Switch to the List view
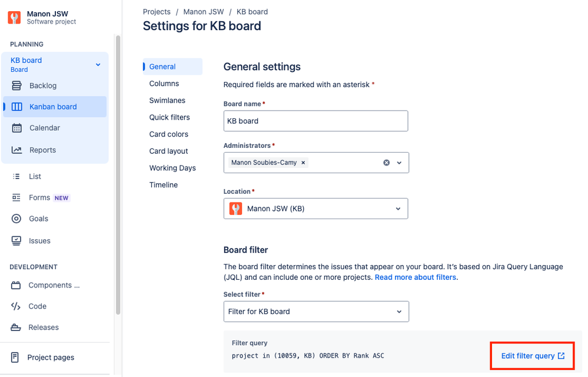The height and width of the screenshot is (377, 588). pos(34,176)
